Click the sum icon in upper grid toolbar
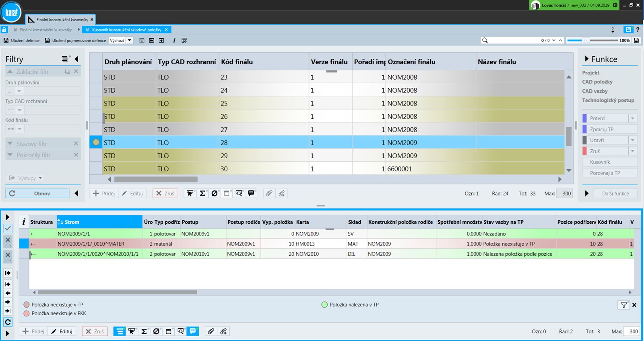 pos(202,193)
